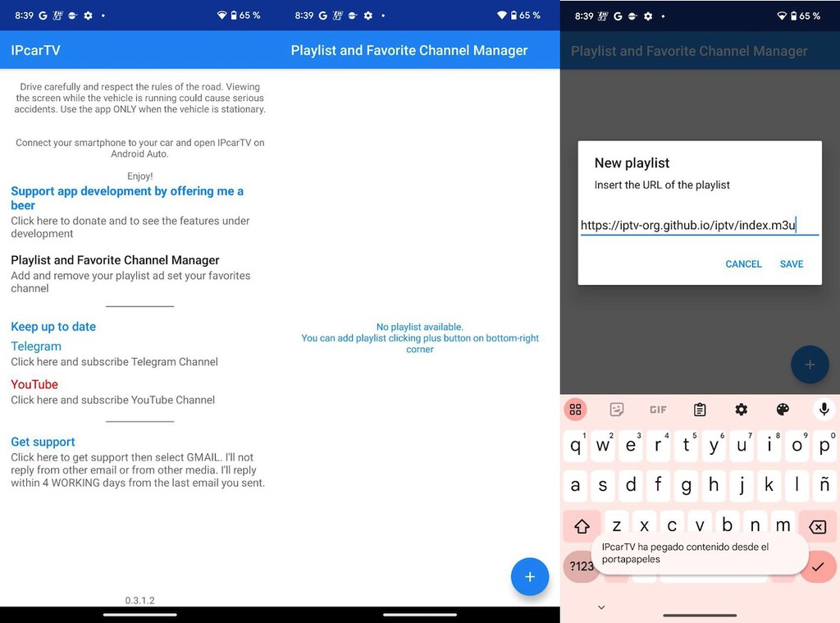The image size is (840, 623).
Task: Open the keyboard sticker emoji icon
Action: point(617,410)
